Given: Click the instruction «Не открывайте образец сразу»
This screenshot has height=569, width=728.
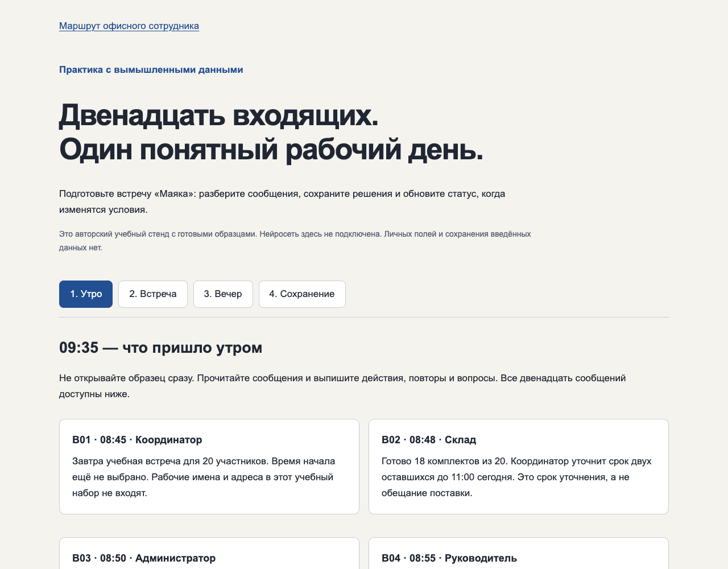Looking at the screenshot, I should tap(126, 378).
